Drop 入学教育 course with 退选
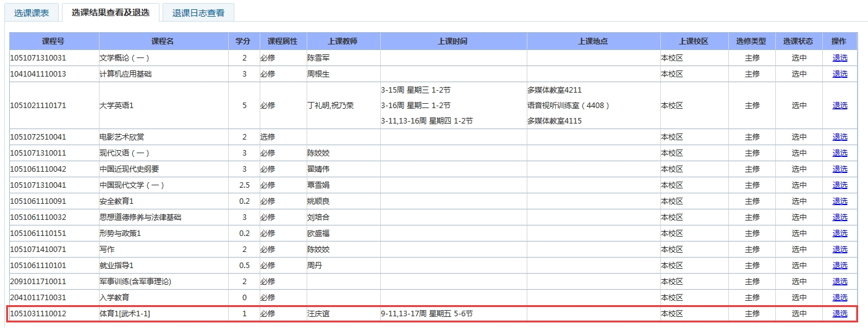The height and width of the screenshot is (328, 868). point(840,298)
